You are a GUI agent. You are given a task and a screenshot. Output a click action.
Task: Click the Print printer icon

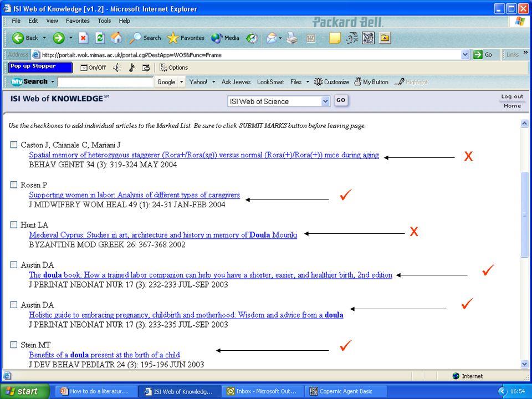[292, 38]
